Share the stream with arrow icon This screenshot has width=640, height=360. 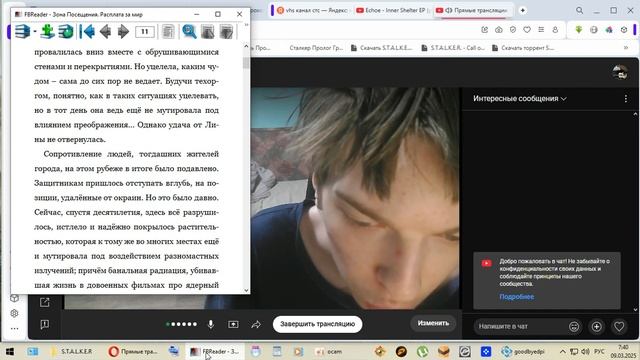(256, 324)
